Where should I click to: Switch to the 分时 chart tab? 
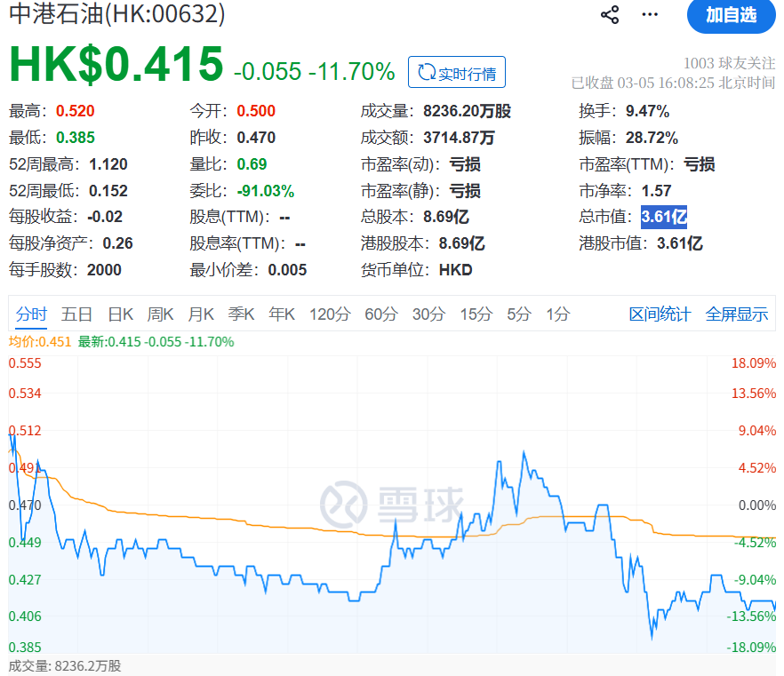click(31, 314)
